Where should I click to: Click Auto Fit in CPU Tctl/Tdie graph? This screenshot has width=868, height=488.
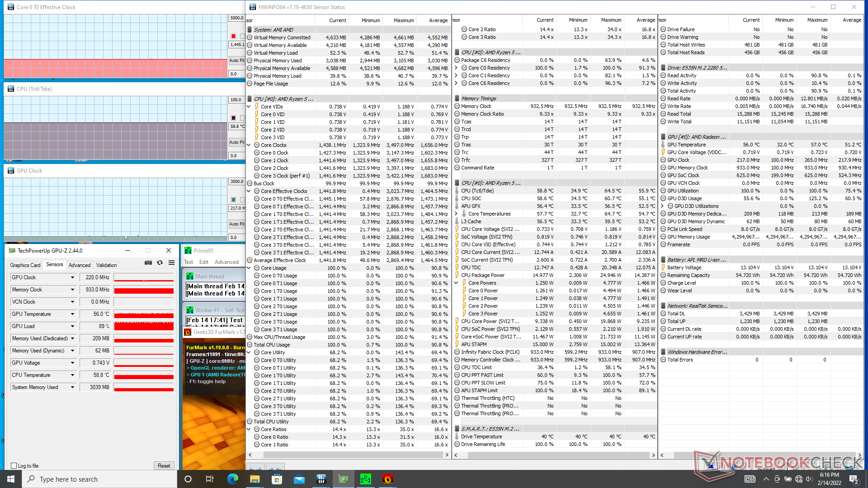click(236, 142)
